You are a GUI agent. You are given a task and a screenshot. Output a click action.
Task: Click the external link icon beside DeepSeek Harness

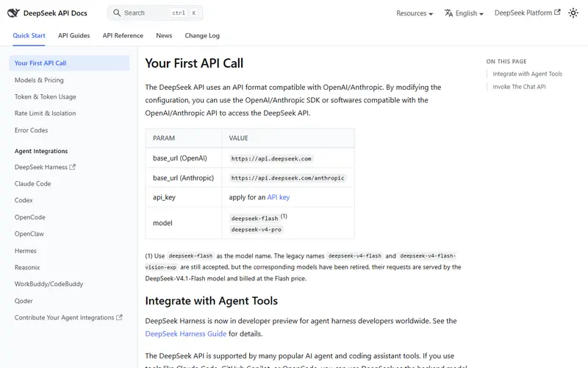72,167
